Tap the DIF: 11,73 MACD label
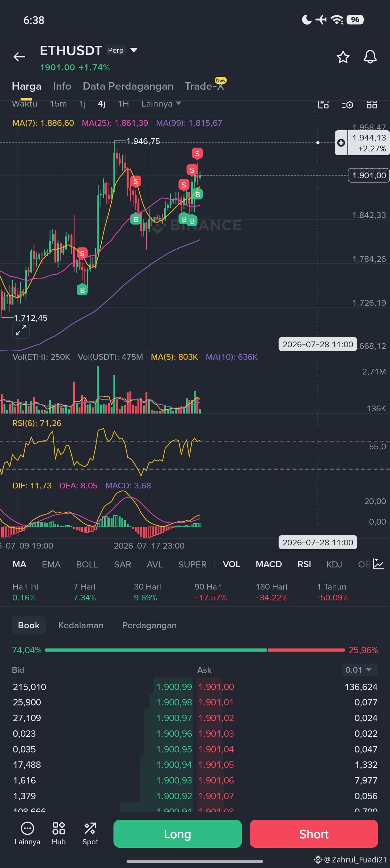The height and width of the screenshot is (868, 390). [x=32, y=486]
